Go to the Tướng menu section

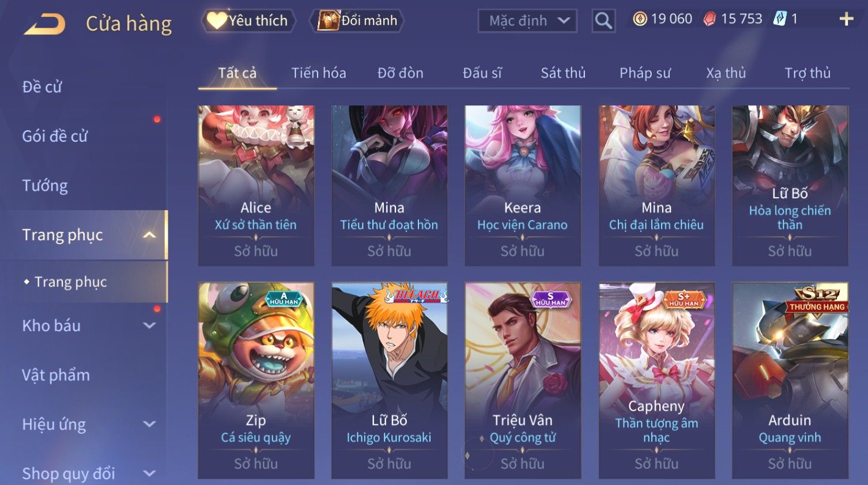point(45,185)
